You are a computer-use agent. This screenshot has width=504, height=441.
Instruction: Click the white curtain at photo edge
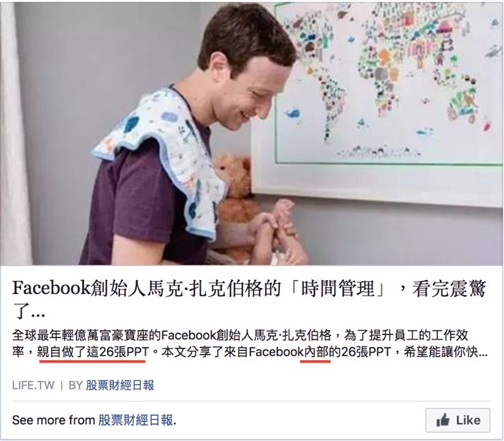point(16,134)
